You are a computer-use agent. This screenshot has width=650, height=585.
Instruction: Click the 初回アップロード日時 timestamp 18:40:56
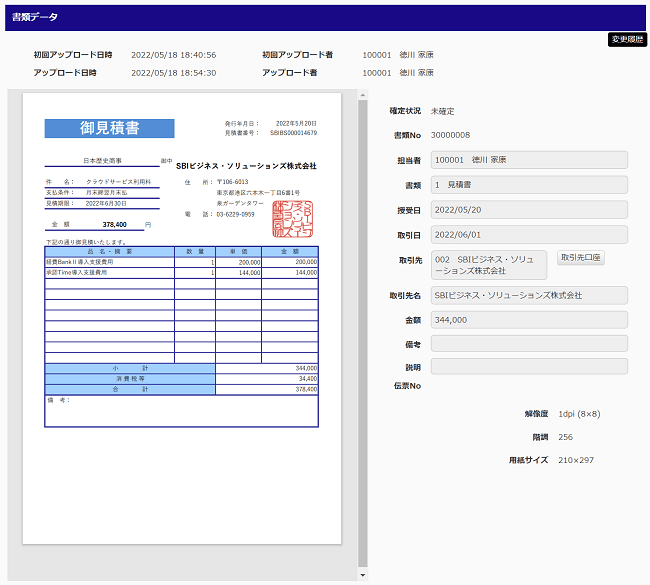pos(174,55)
